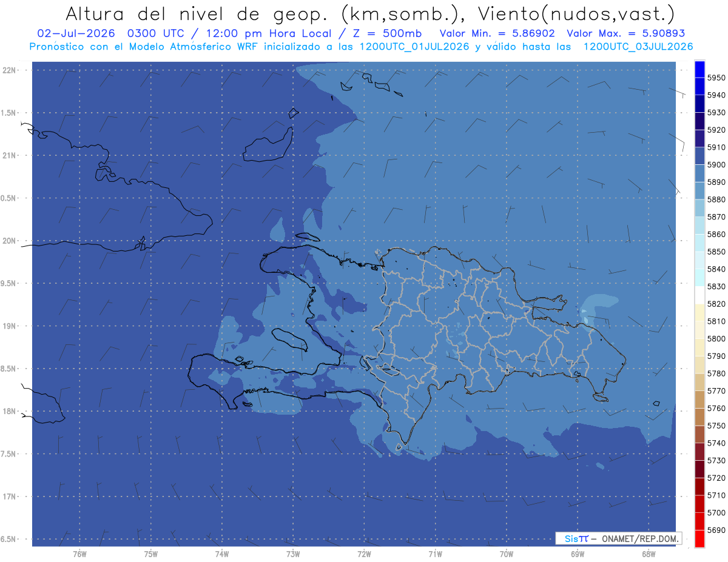Select the 'Z = 500mb' level label
This screenshot has width=728, height=562.
(x=386, y=33)
